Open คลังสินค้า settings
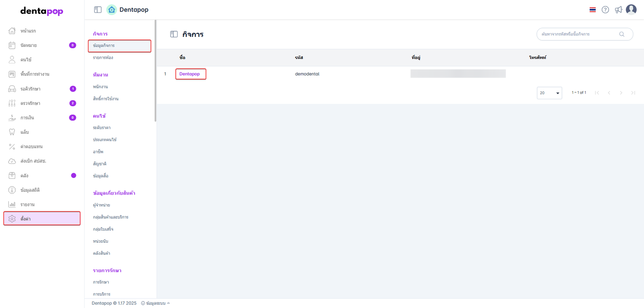 click(101, 253)
